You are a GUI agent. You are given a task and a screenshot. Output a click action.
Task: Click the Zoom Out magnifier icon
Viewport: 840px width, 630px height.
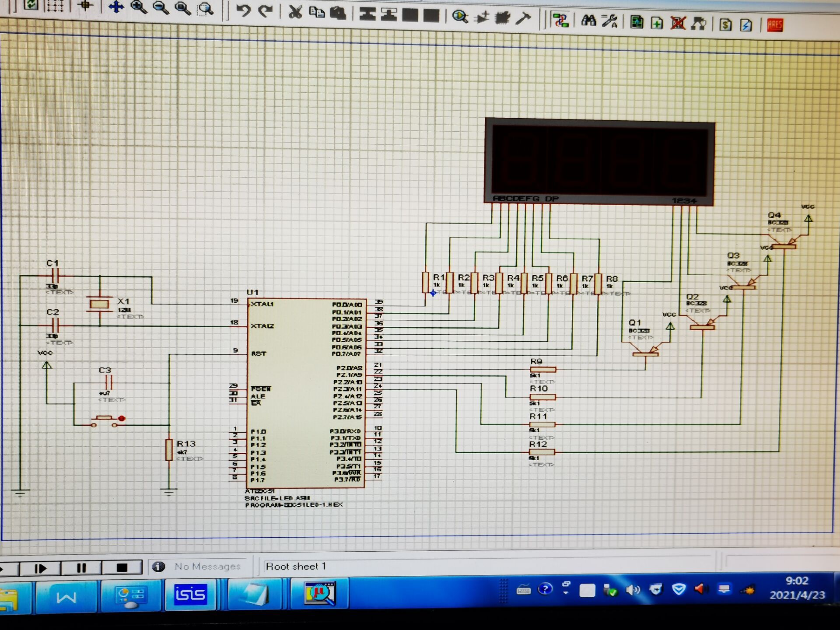coord(161,8)
